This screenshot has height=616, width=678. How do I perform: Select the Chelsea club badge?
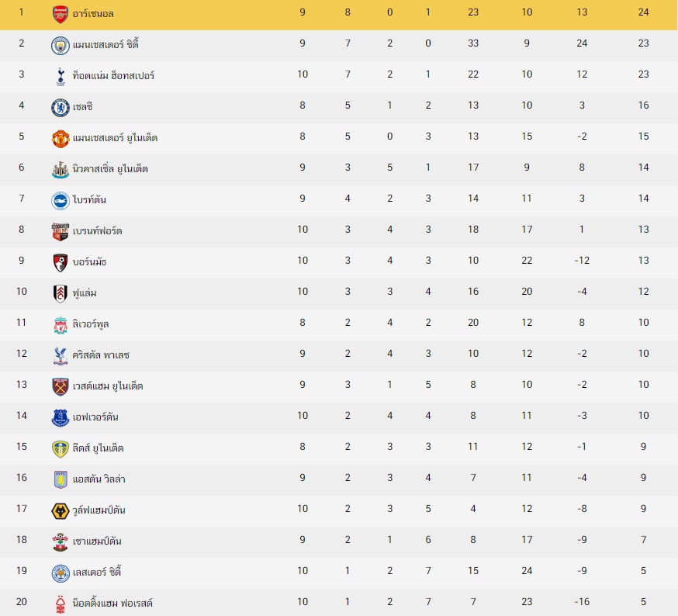click(60, 108)
